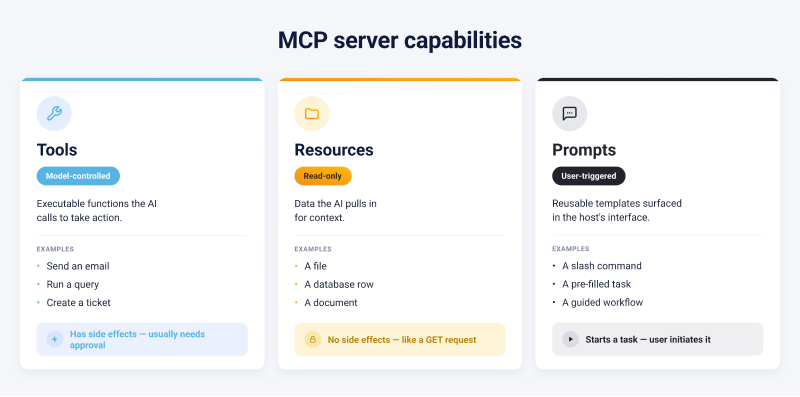Screen dimensions: 800x397
Task: Click the play icon beside Starts a task
Action: point(570,339)
